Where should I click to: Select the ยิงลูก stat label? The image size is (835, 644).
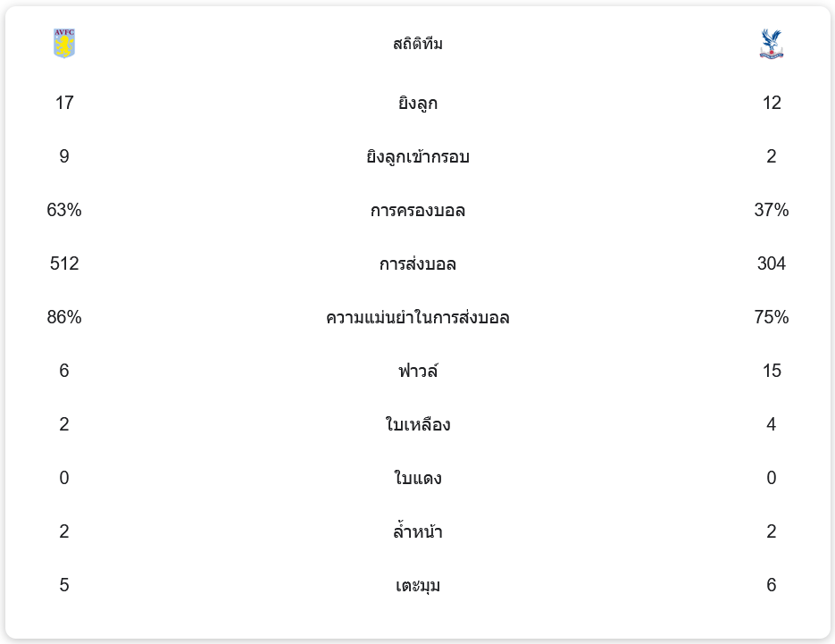[x=418, y=104]
